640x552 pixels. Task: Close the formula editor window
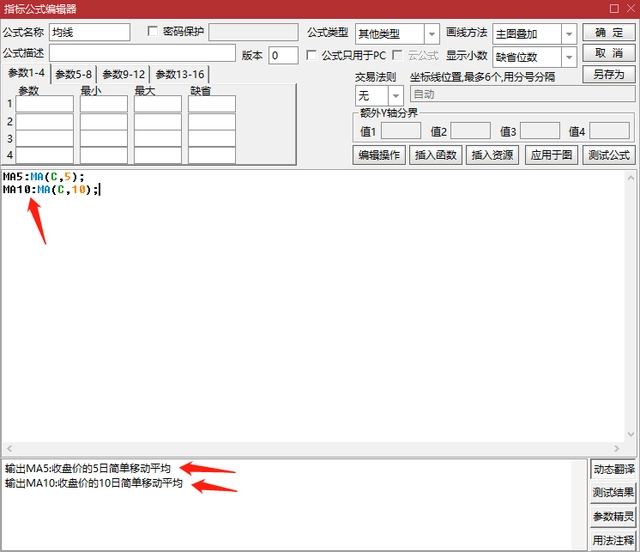pos(631,9)
